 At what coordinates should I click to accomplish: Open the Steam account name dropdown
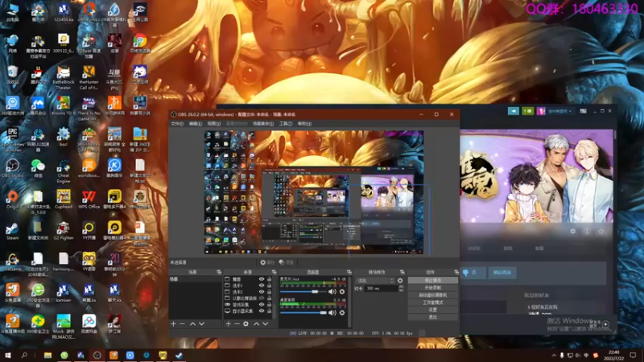pyautogui.click(x=560, y=111)
